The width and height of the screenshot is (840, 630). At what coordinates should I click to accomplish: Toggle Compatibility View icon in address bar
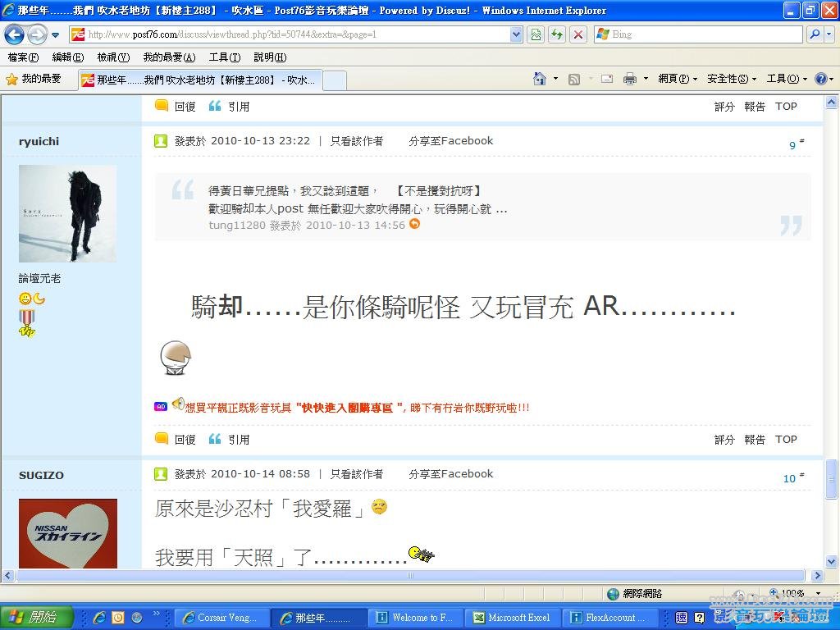(536, 34)
